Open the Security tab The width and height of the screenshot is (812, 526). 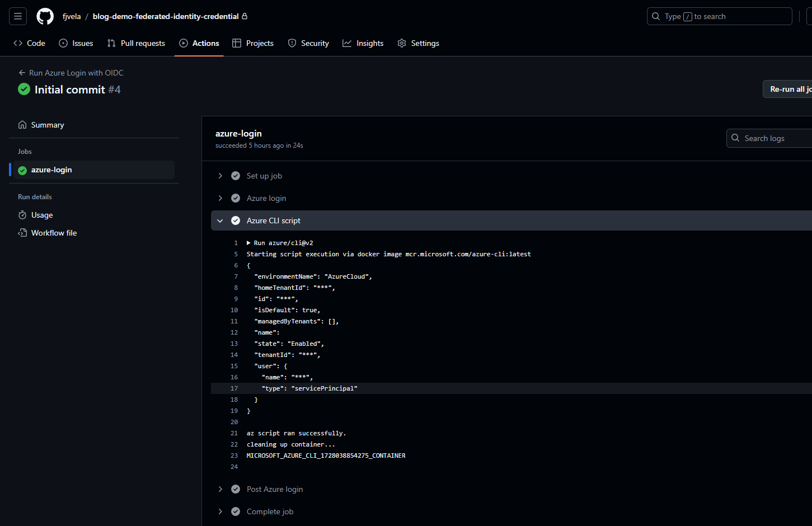(308, 43)
